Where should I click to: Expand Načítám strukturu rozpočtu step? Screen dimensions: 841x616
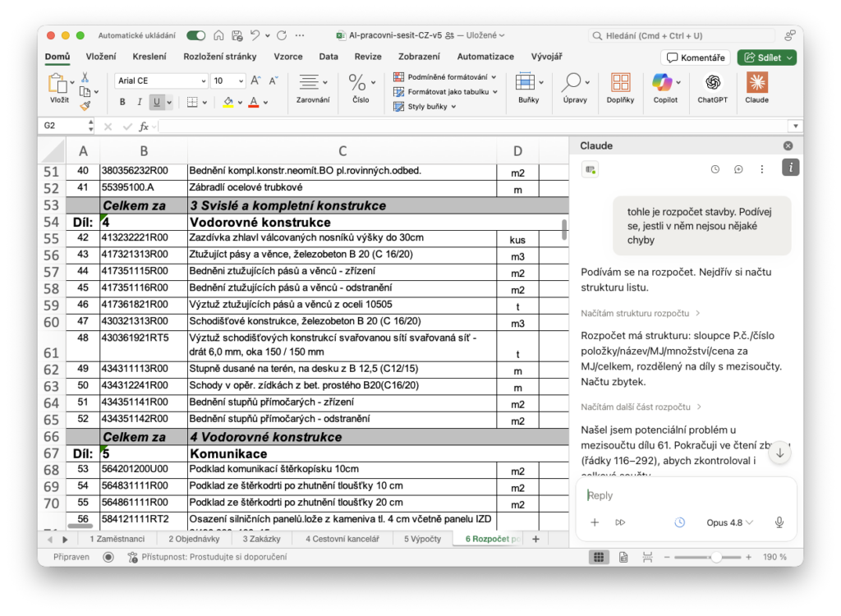(641, 313)
